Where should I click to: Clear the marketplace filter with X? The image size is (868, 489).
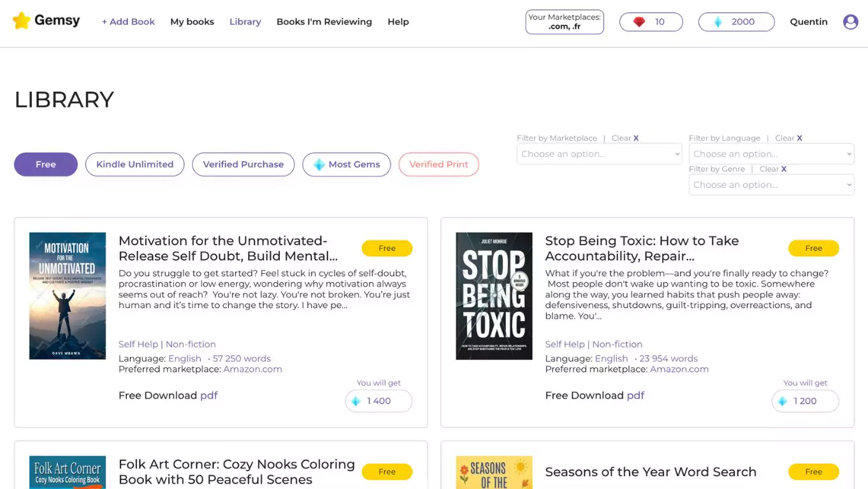pyautogui.click(x=635, y=138)
